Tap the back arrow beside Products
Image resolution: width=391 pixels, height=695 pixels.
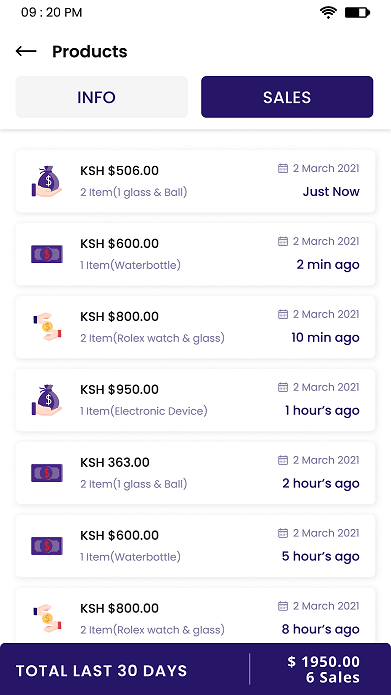pyautogui.click(x=26, y=51)
